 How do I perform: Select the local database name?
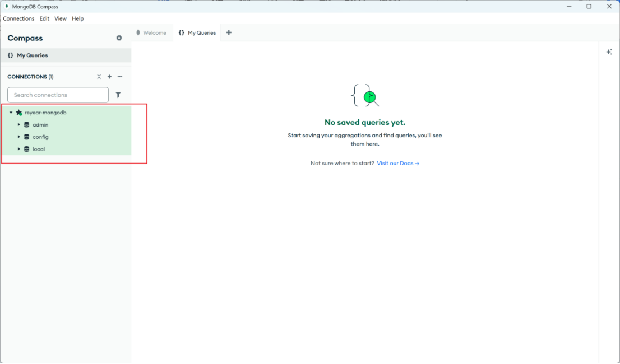point(39,149)
